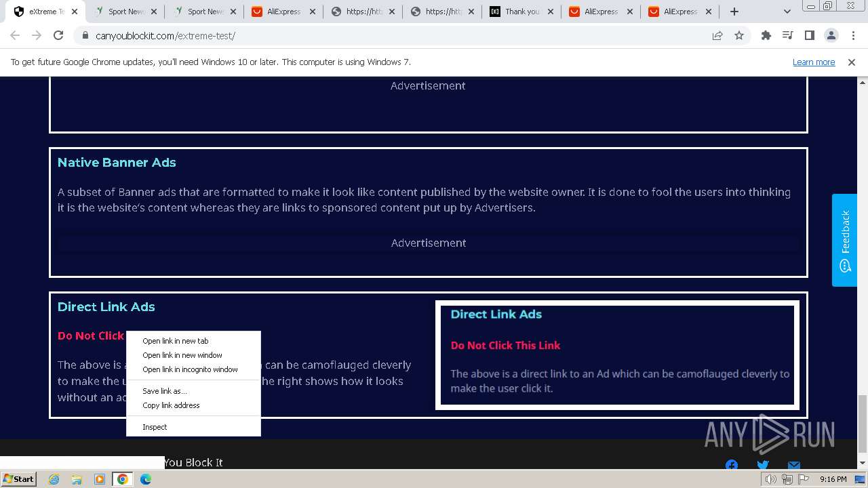Viewport: 868px width, 488px height.
Task: Open the blue Feedback side tab
Action: 845,240
